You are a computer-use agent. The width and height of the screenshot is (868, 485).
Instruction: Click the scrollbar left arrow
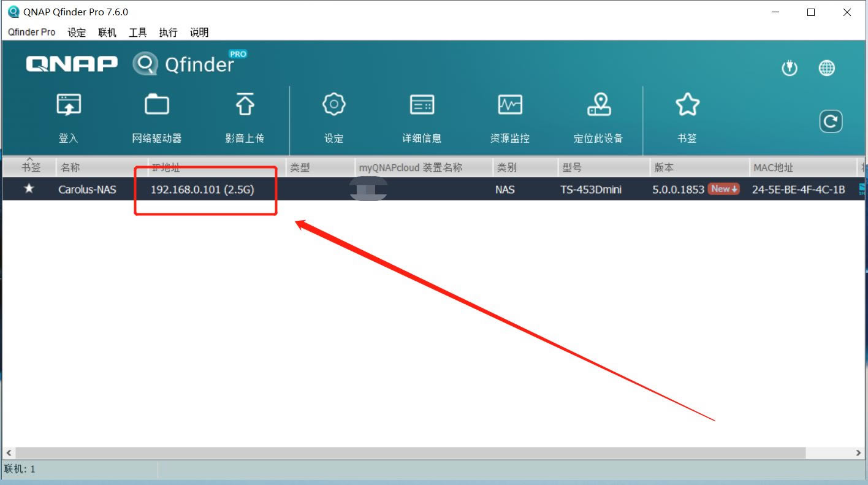pyautogui.click(x=8, y=453)
